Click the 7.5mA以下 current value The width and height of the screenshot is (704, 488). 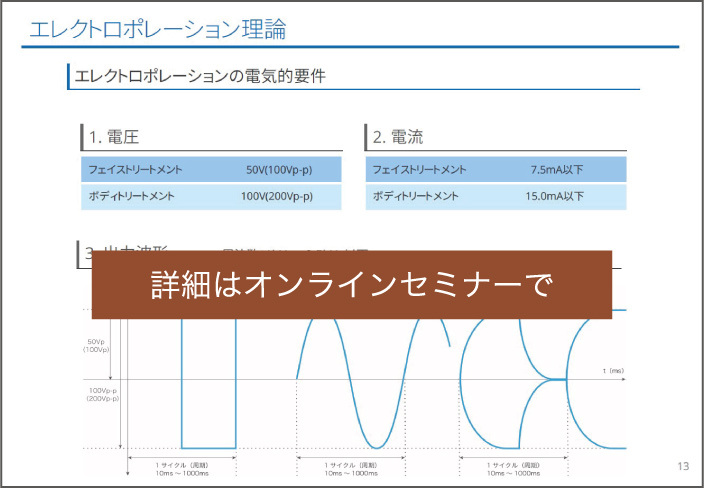pos(557,169)
